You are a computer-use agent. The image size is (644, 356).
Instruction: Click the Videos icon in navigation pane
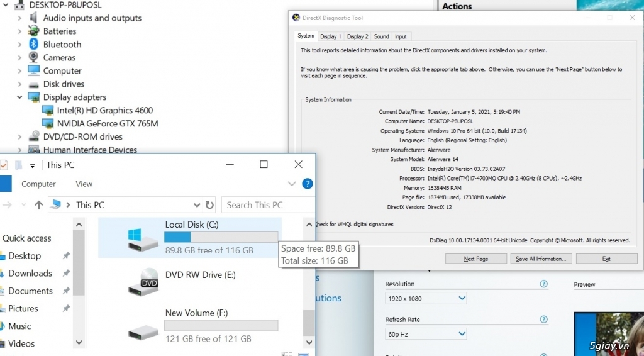click(x=3, y=343)
